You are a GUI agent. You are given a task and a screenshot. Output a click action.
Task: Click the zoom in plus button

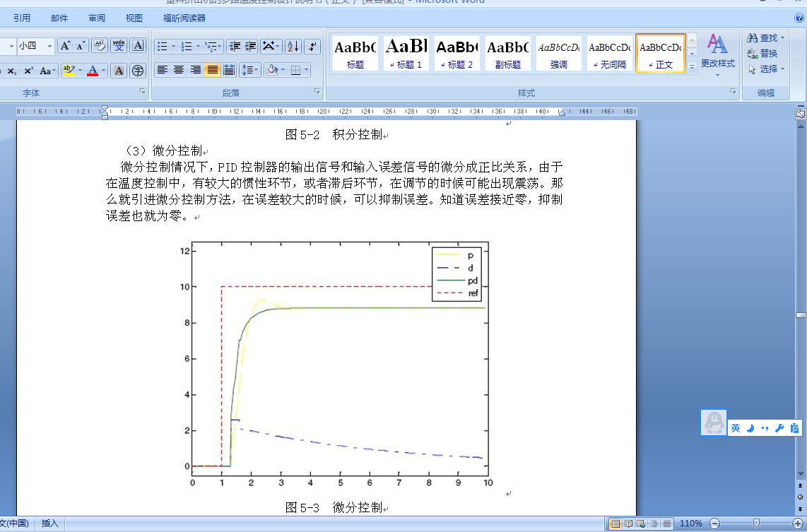[x=797, y=524]
